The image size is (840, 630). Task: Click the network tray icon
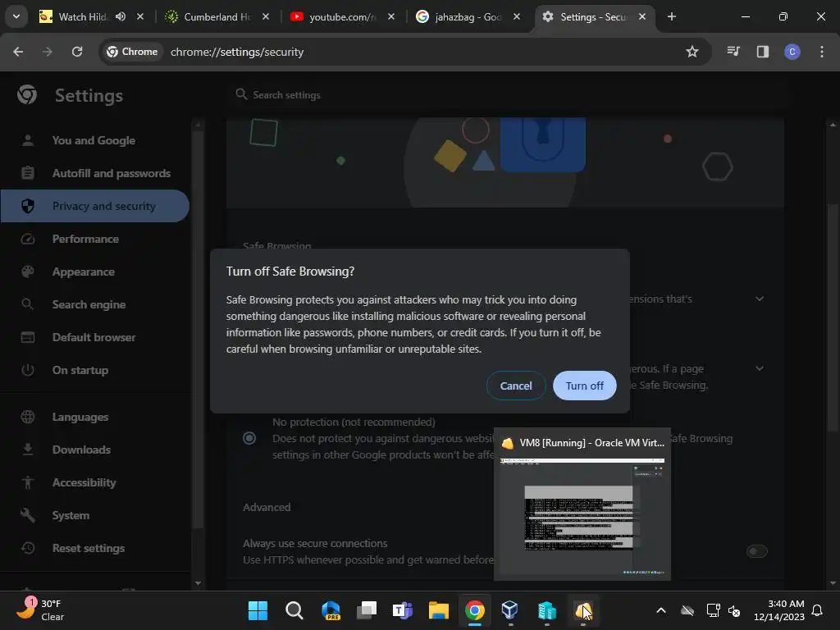[713, 610]
